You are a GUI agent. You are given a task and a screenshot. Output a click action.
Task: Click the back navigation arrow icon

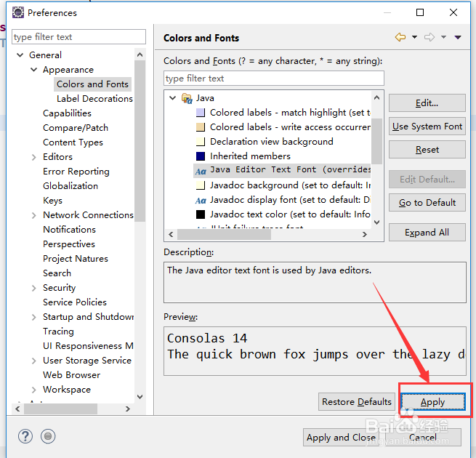coord(400,37)
